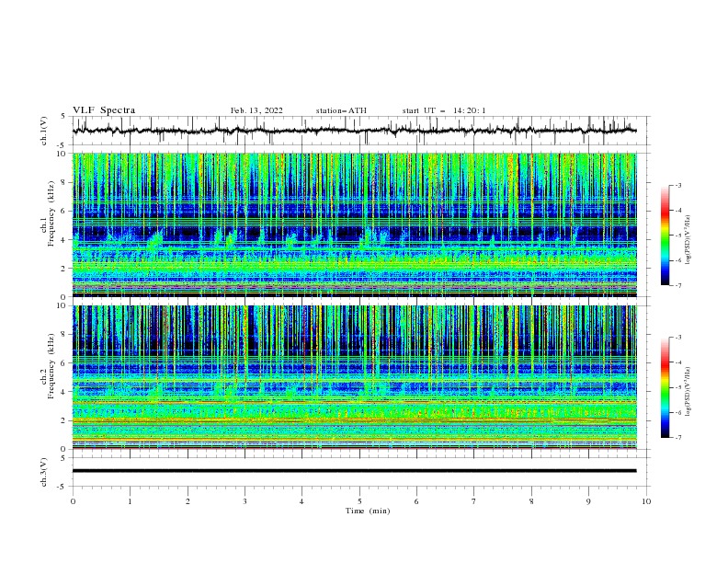Click the 'ch.1(V)' axis label
This screenshot has height=563, width=728.
[x=44, y=131]
